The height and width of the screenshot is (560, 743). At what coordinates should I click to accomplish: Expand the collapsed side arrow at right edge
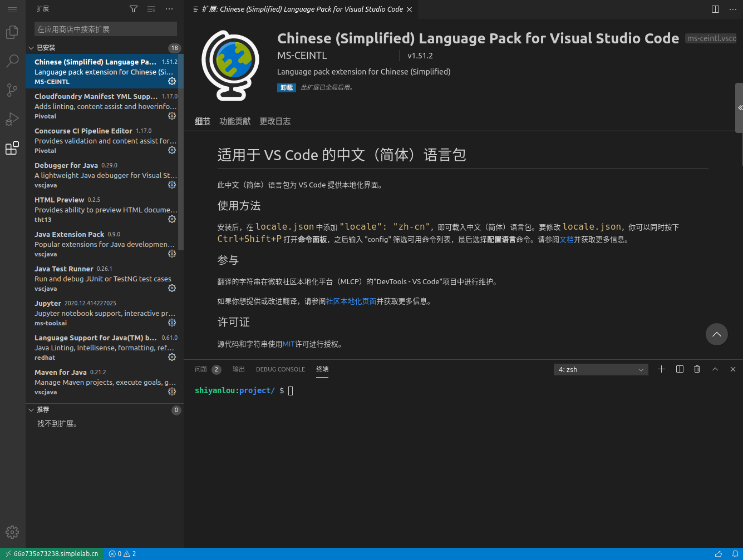[x=740, y=108]
